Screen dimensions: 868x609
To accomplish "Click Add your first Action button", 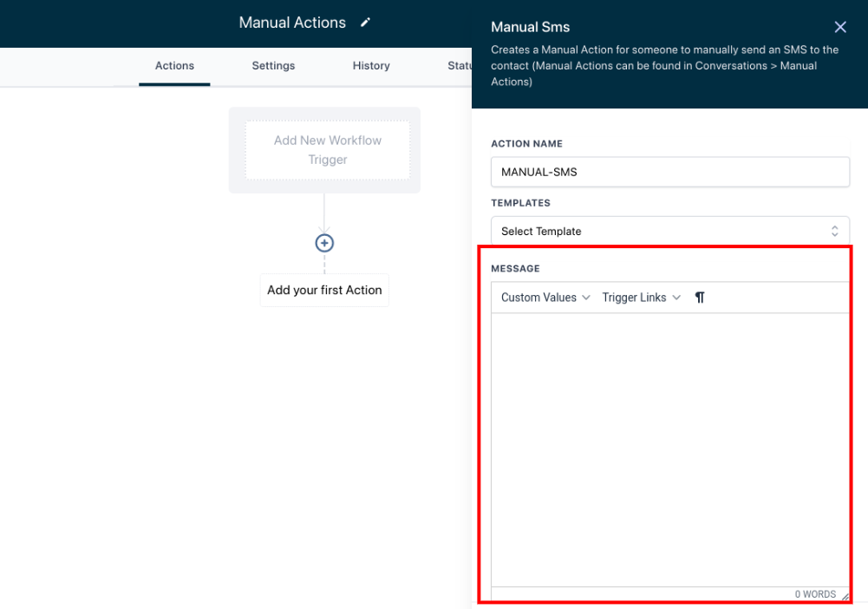I will point(324,290).
